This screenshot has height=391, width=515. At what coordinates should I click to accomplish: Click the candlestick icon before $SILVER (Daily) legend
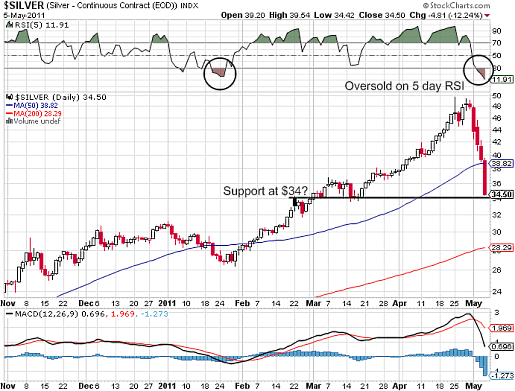[9, 97]
